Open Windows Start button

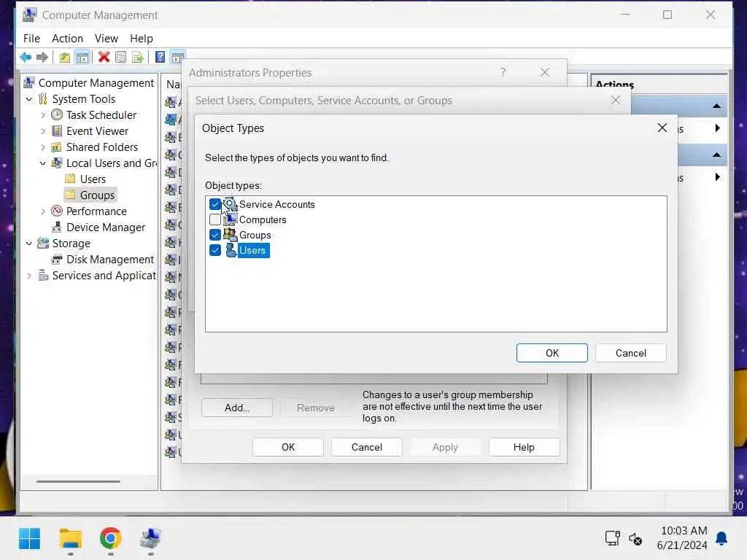(29, 539)
